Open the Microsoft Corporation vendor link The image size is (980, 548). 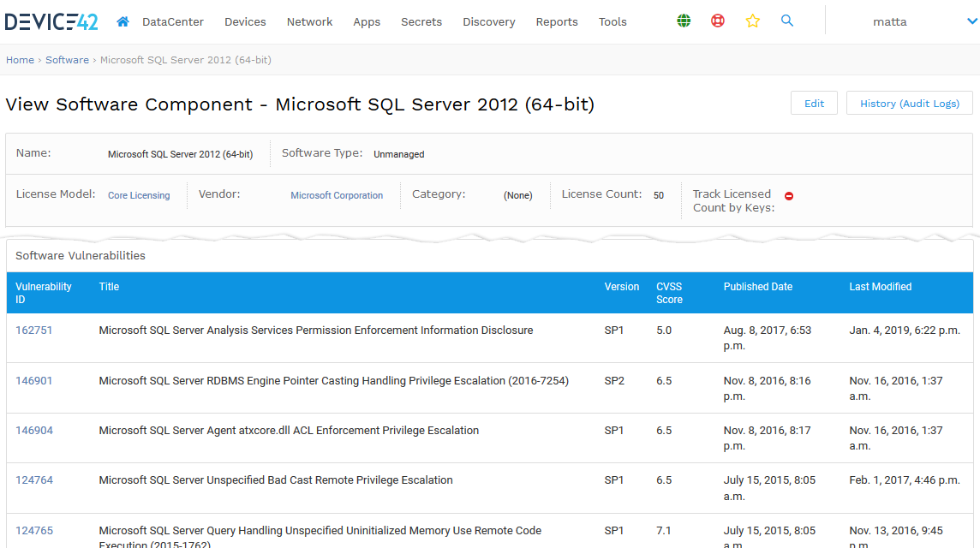(337, 195)
